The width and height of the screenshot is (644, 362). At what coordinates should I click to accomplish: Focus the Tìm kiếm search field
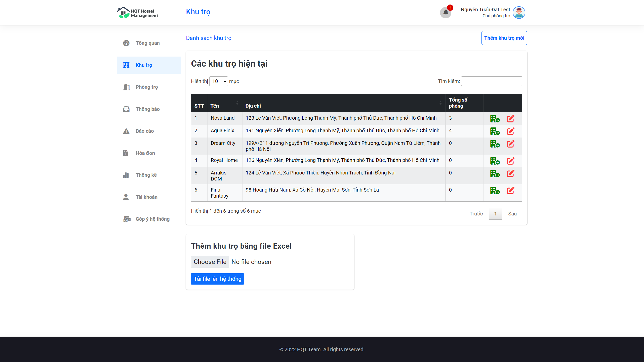(x=491, y=81)
